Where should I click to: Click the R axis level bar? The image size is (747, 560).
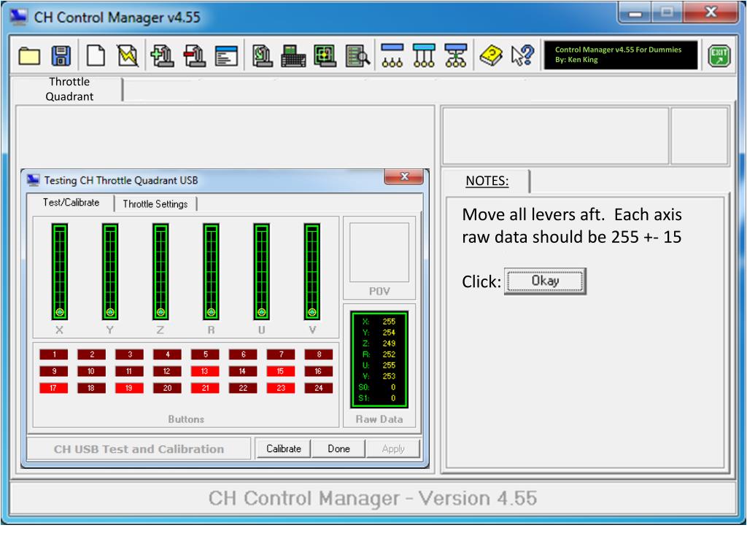pos(211,271)
